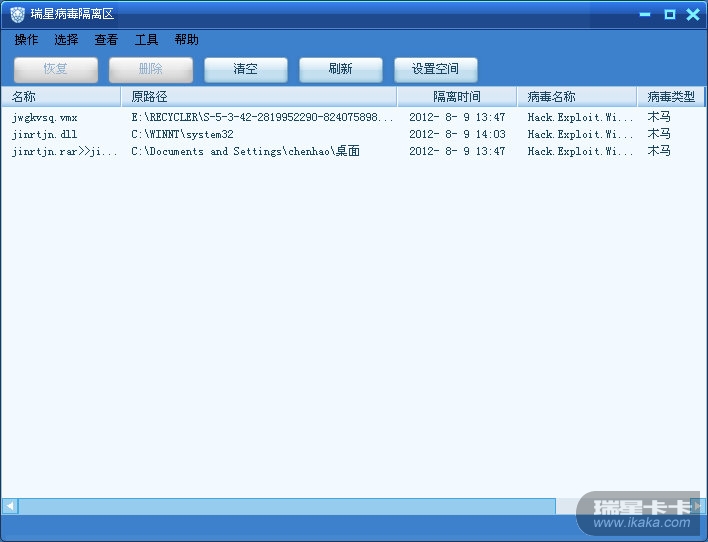Click the horizontal scrollbar thumb
Image resolution: width=708 pixels, height=542 pixels.
tap(287, 506)
